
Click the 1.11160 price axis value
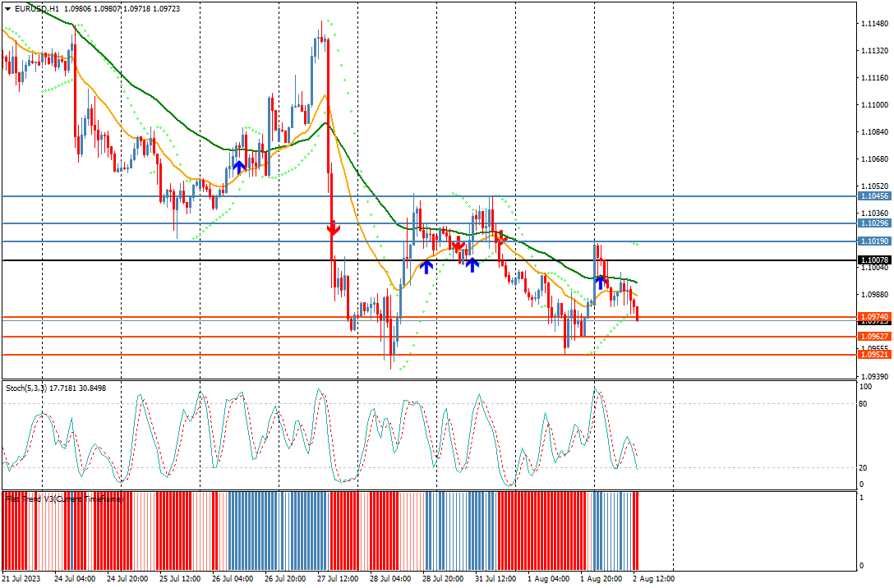click(x=874, y=77)
